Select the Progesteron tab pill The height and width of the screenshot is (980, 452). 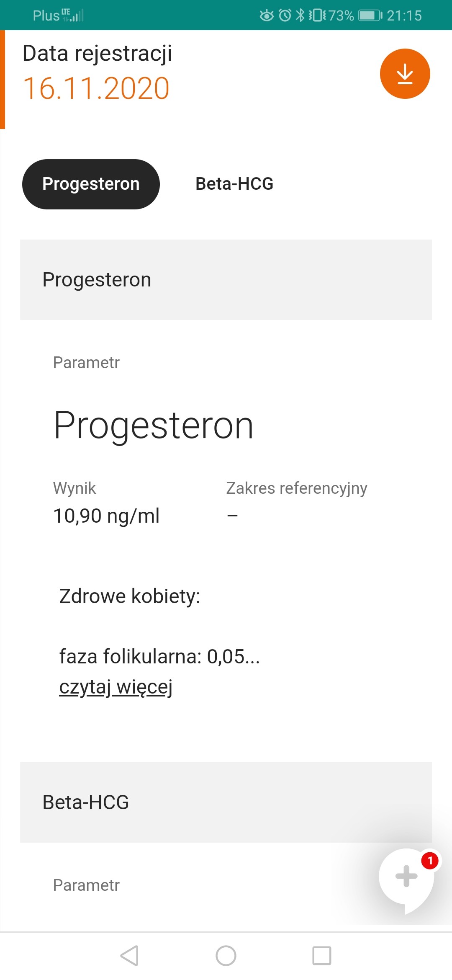(x=91, y=184)
